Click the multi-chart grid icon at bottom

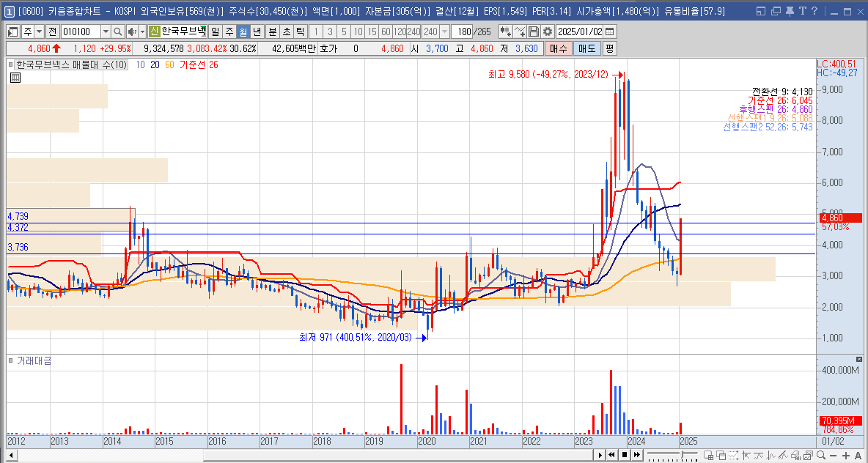[x=709, y=455]
